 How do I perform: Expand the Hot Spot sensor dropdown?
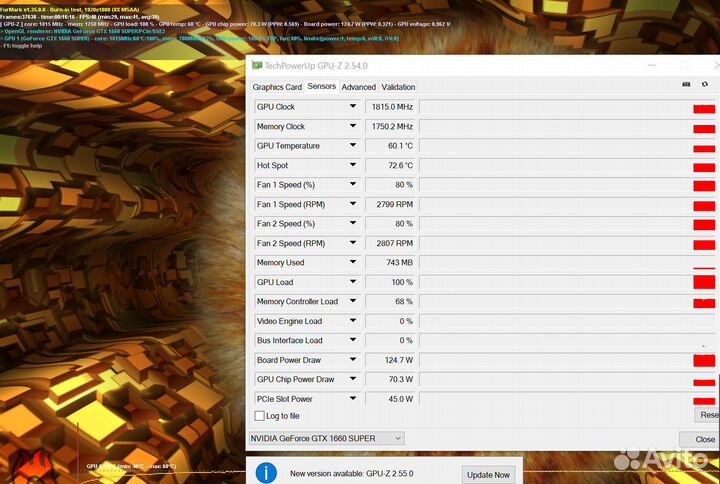point(353,165)
